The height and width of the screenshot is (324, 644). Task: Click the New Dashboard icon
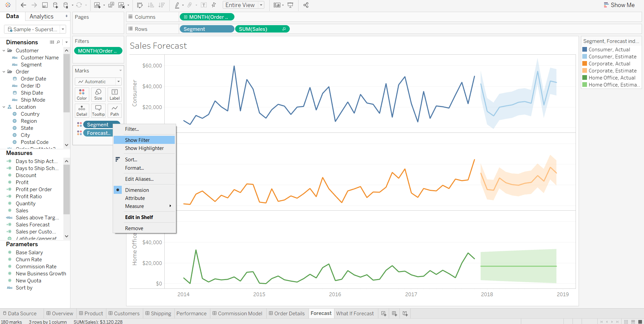(394, 314)
